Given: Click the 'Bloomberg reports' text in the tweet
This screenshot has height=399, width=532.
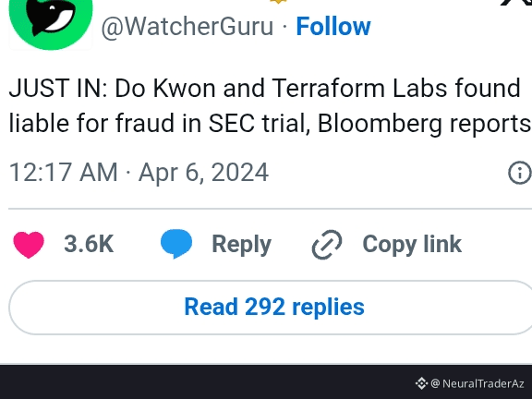Looking at the screenshot, I should click(x=424, y=124).
